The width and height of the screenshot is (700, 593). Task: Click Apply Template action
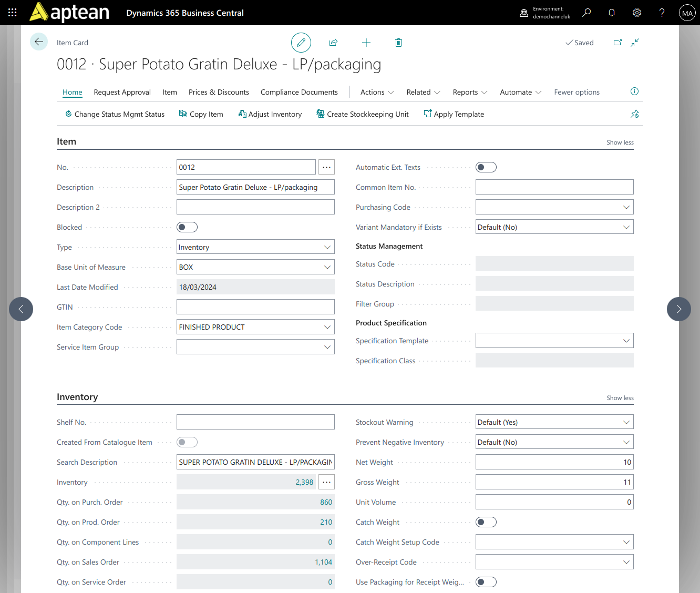[x=454, y=114]
